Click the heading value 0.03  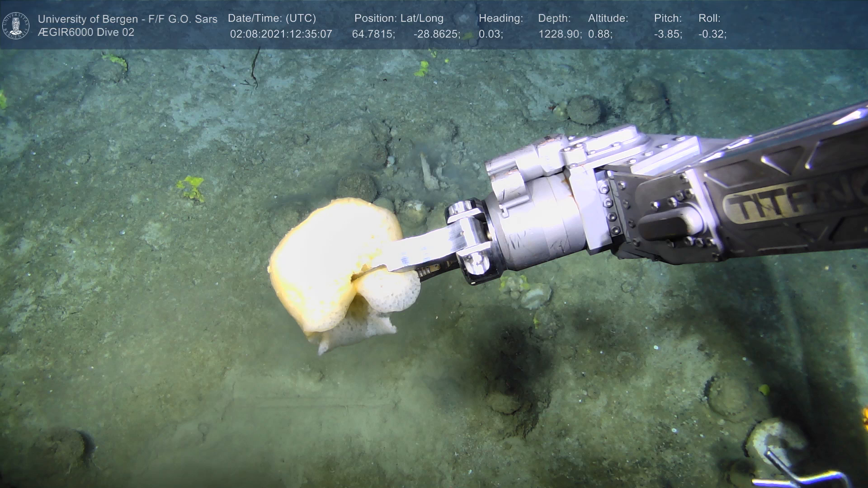(x=491, y=34)
